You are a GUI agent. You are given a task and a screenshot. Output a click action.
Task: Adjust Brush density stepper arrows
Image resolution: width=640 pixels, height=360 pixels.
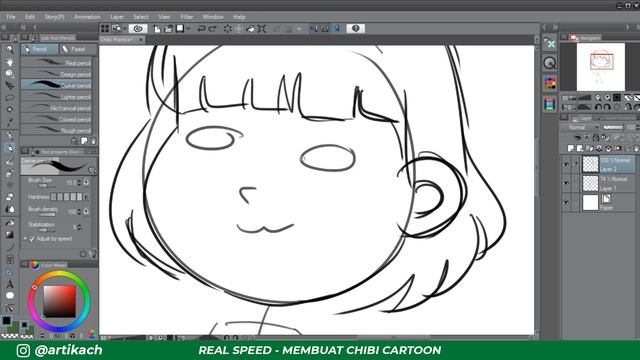click(79, 211)
